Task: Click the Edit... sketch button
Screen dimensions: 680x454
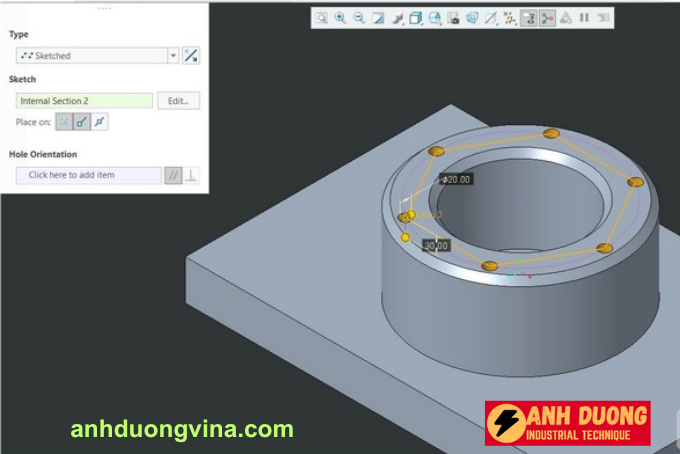Action: pos(178,101)
